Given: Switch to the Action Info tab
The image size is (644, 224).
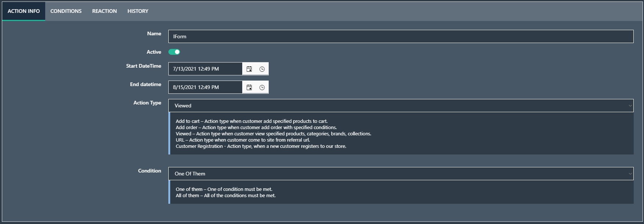Looking at the screenshot, I should tap(24, 11).
